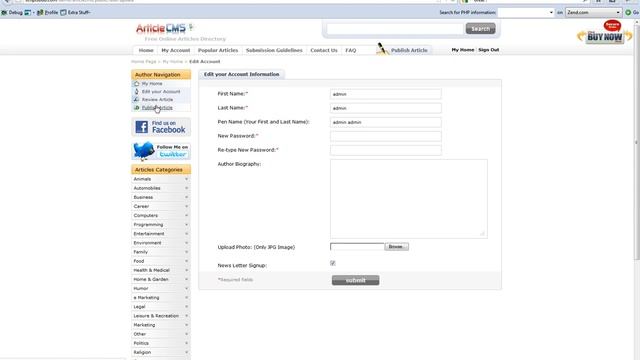Open the Home menu item
The height and width of the screenshot is (360, 640).
(146, 50)
